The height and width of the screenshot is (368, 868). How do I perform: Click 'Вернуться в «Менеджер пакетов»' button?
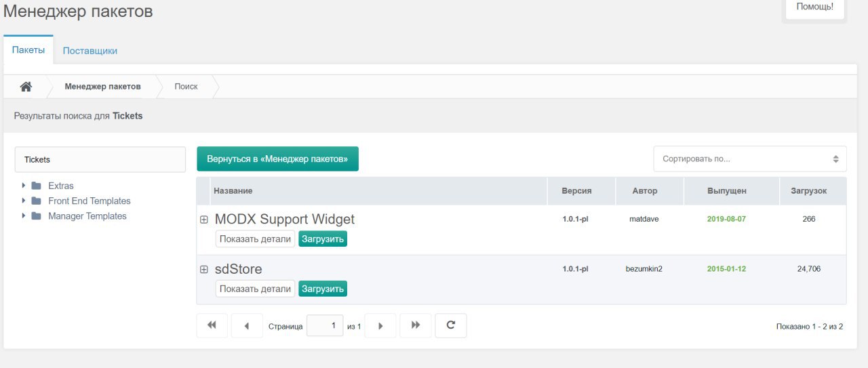coord(277,159)
